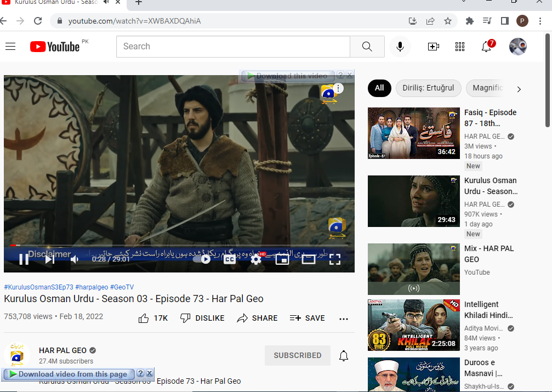The width and height of the screenshot is (552, 392).
Task: Click the search magnifier button
Action: (367, 47)
